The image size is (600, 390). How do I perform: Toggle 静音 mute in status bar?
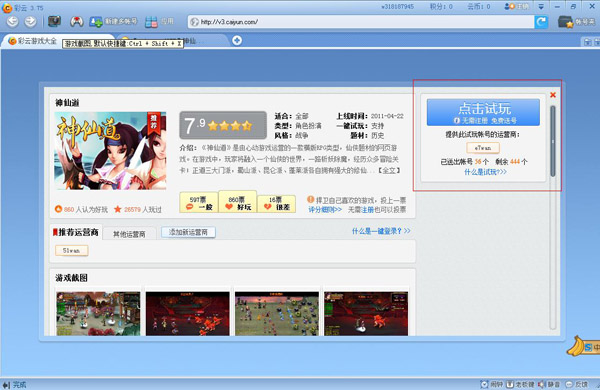pos(549,384)
